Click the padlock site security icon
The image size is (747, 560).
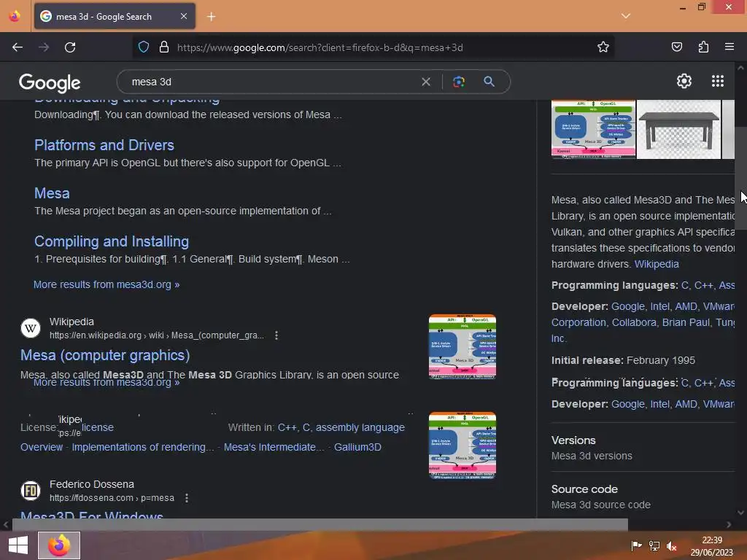click(164, 47)
